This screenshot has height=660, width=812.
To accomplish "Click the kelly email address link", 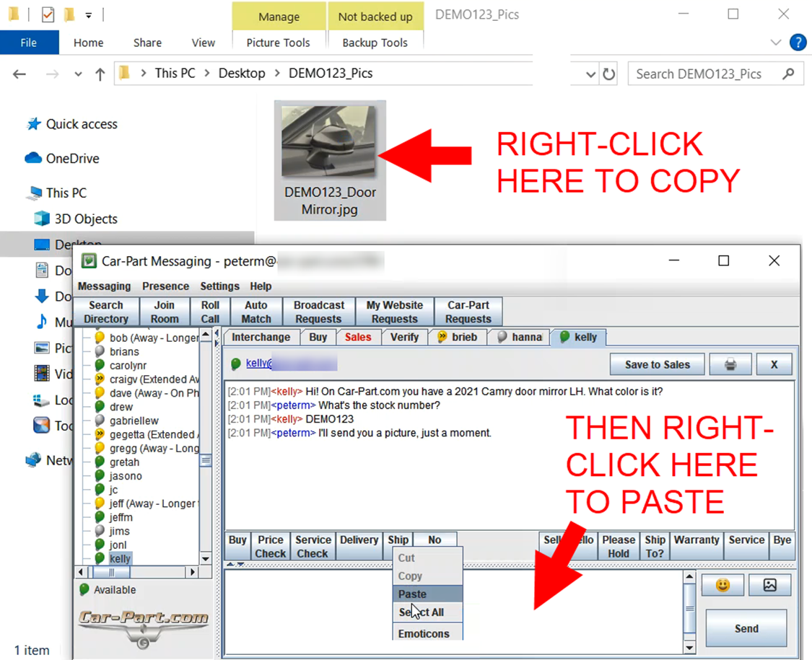I will (291, 363).
